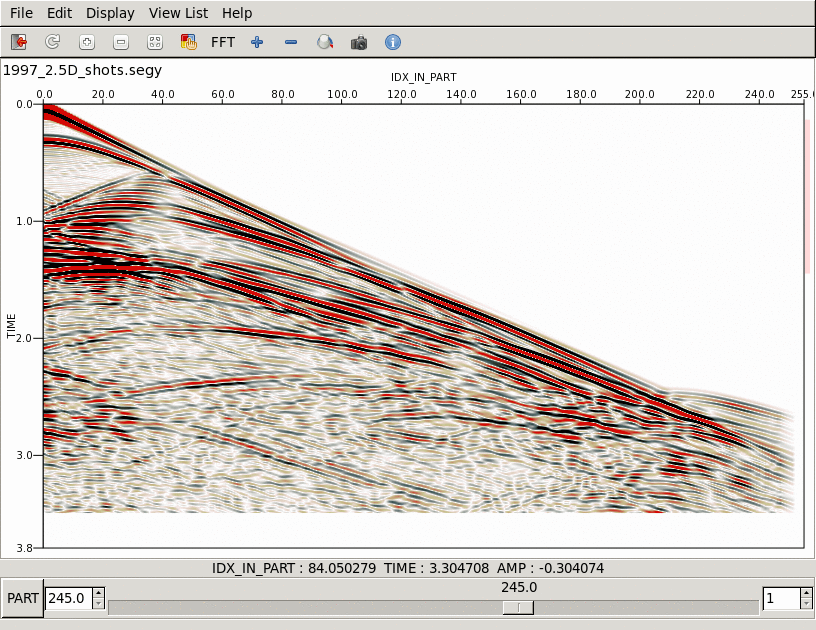Click the FFT toolbar button
The height and width of the screenshot is (630, 816).
[x=223, y=42]
